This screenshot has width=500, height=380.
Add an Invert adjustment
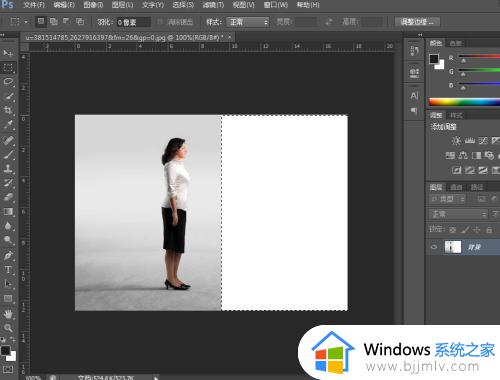click(457, 170)
